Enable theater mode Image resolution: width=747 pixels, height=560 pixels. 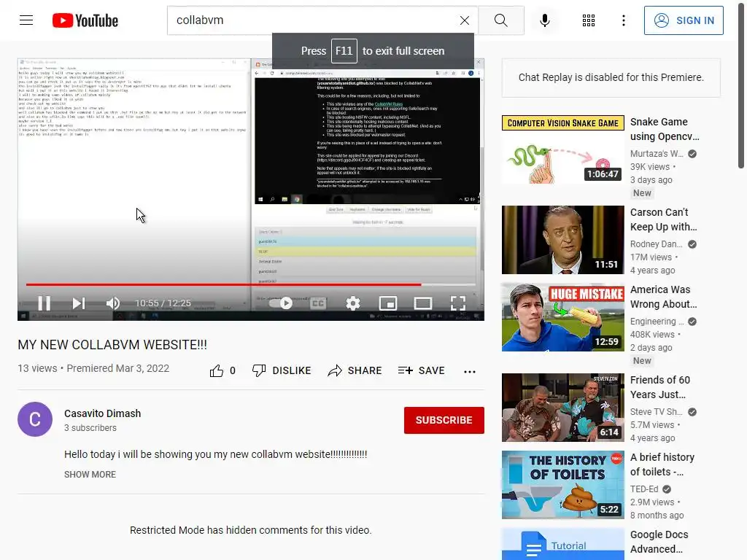tap(423, 303)
